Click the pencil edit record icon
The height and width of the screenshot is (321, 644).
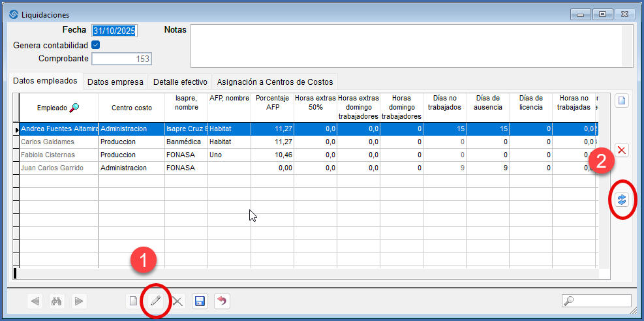[x=155, y=301]
